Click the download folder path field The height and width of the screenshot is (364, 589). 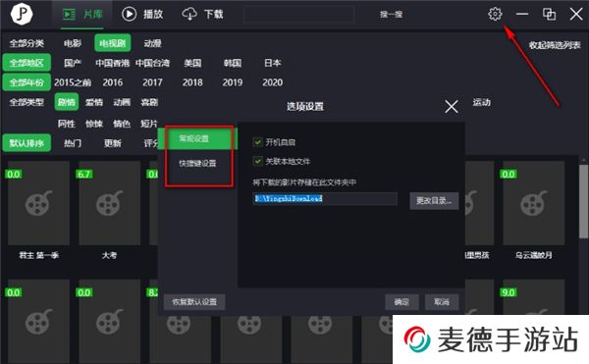(x=325, y=198)
